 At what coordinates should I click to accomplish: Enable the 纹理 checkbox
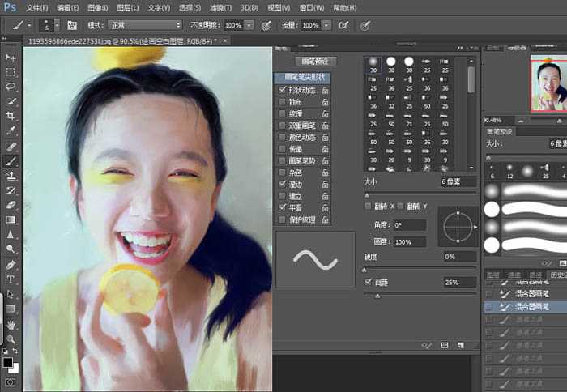tap(282, 114)
